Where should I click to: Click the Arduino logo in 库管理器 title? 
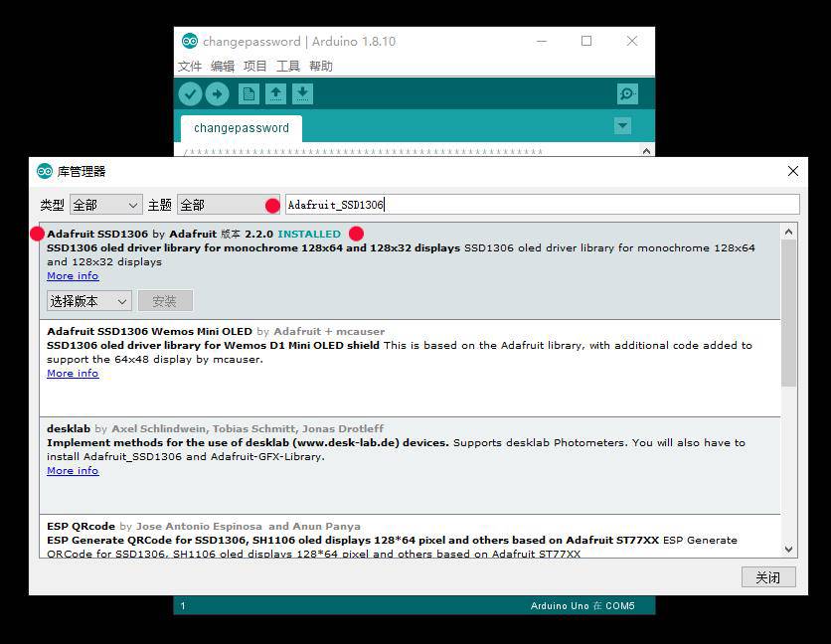click(x=45, y=171)
